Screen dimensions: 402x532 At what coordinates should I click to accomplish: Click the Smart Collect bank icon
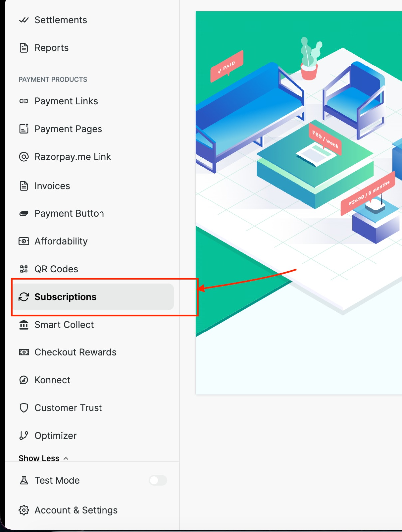tap(24, 325)
